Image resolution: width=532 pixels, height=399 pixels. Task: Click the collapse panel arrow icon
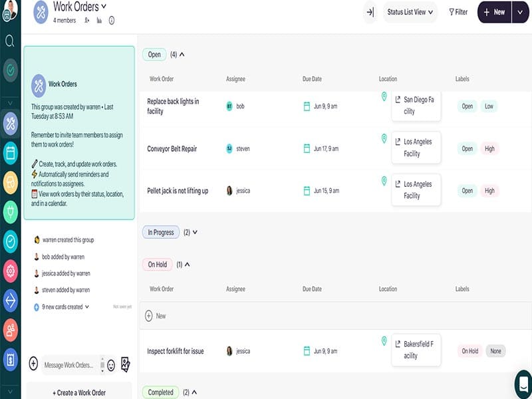click(x=370, y=12)
